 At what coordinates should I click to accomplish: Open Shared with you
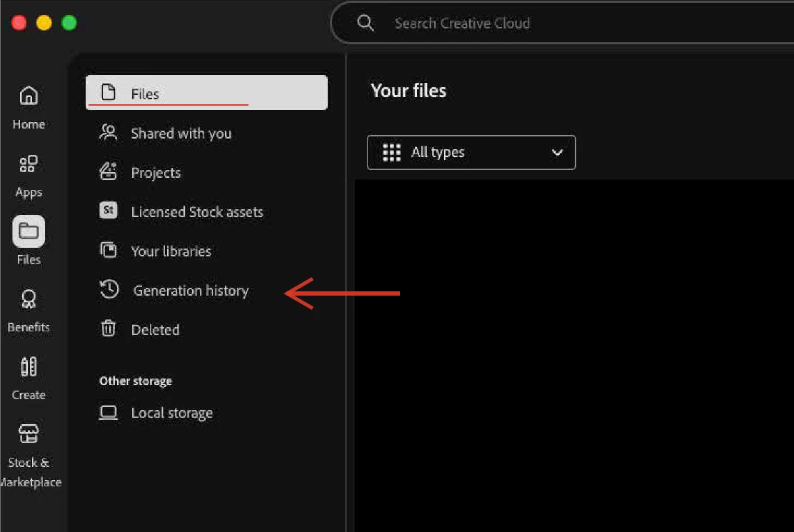(x=181, y=133)
